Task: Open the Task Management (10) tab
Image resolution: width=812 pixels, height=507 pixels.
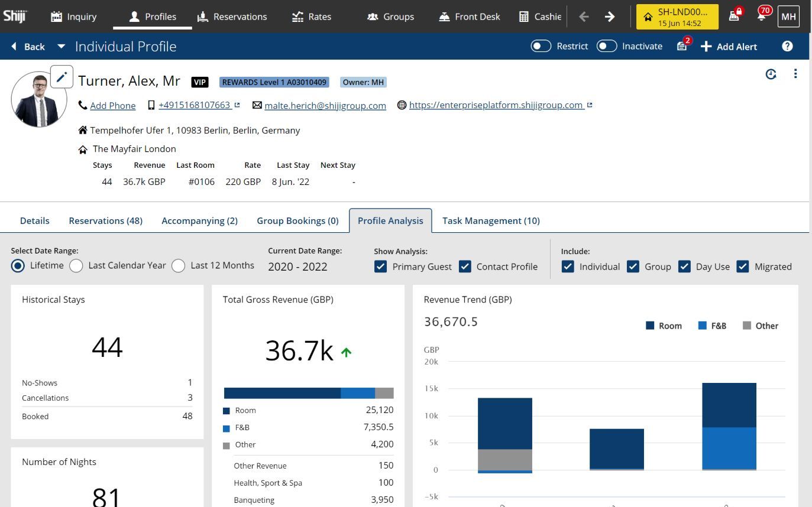Action: point(491,220)
